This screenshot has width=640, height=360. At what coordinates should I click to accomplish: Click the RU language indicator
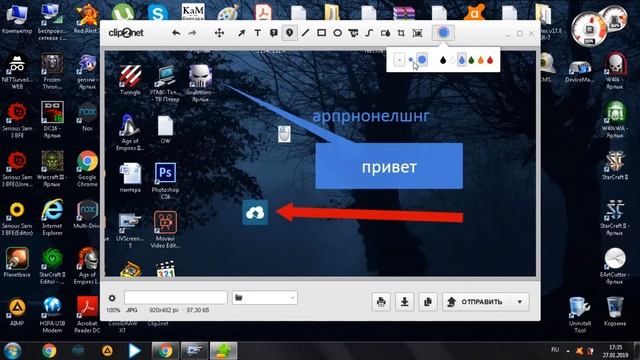pyautogui.click(x=555, y=350)
